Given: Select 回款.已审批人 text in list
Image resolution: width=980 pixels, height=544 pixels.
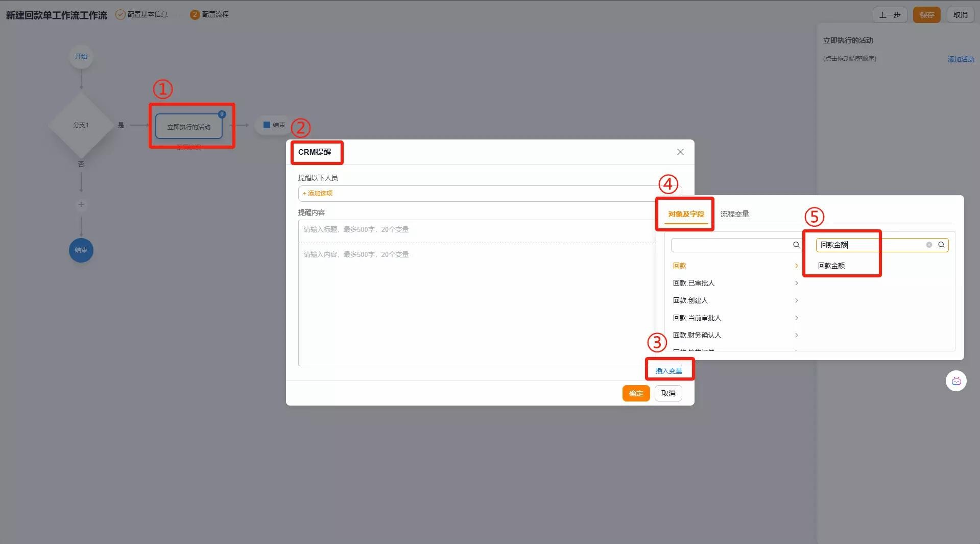Looking at the screenshot, I should pyautogui.click(x=694, y=283).
